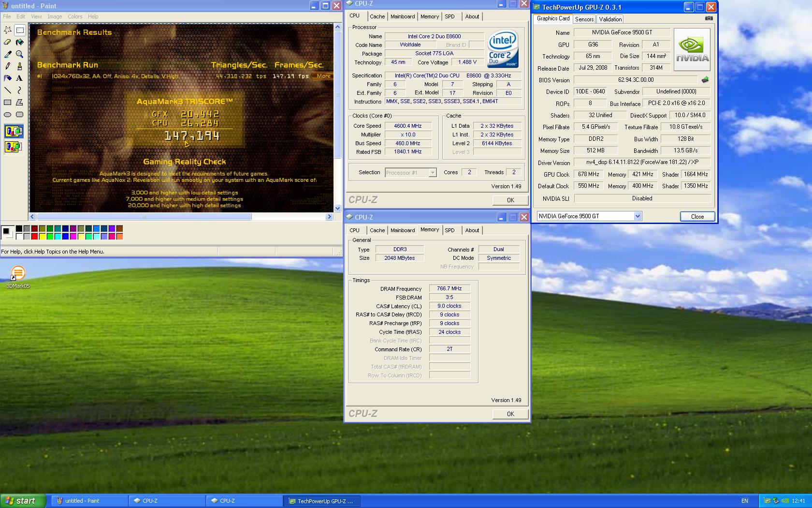Open Paint's Edit menu

[x=21, y=16]
